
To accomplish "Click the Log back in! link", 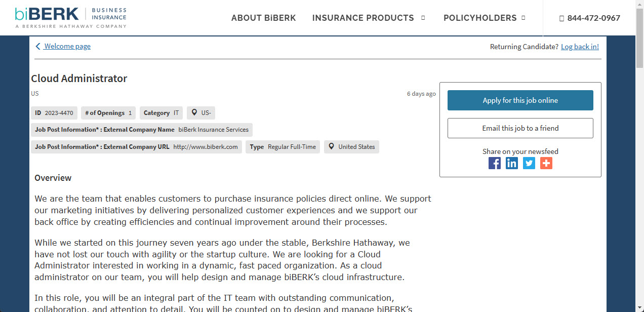I will [x=580, y=47].
